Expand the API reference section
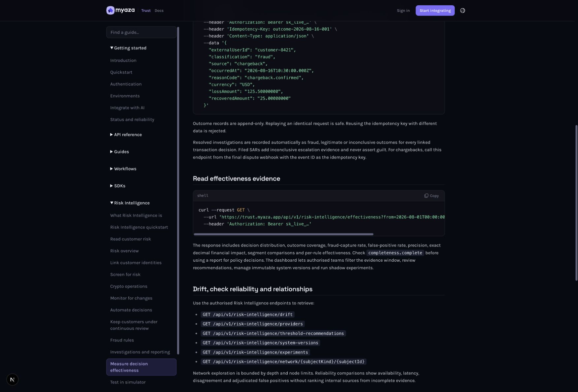This screenshot has width=578, height=392. [x=126, y=135]
